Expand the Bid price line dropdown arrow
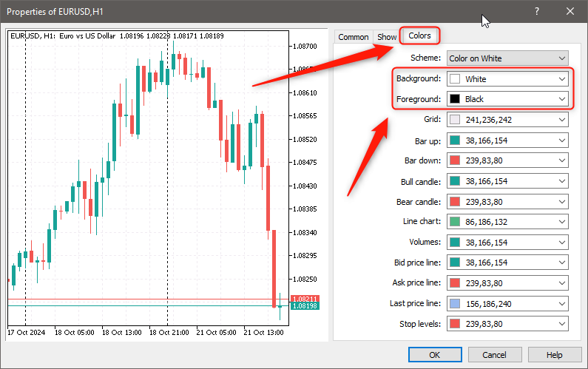 coord(562,263)
